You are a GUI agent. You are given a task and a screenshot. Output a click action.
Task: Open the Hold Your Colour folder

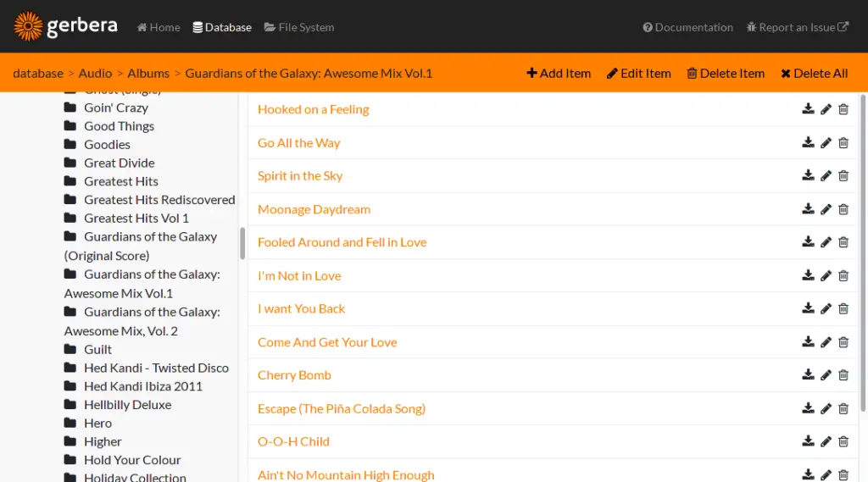pos(122,459)
